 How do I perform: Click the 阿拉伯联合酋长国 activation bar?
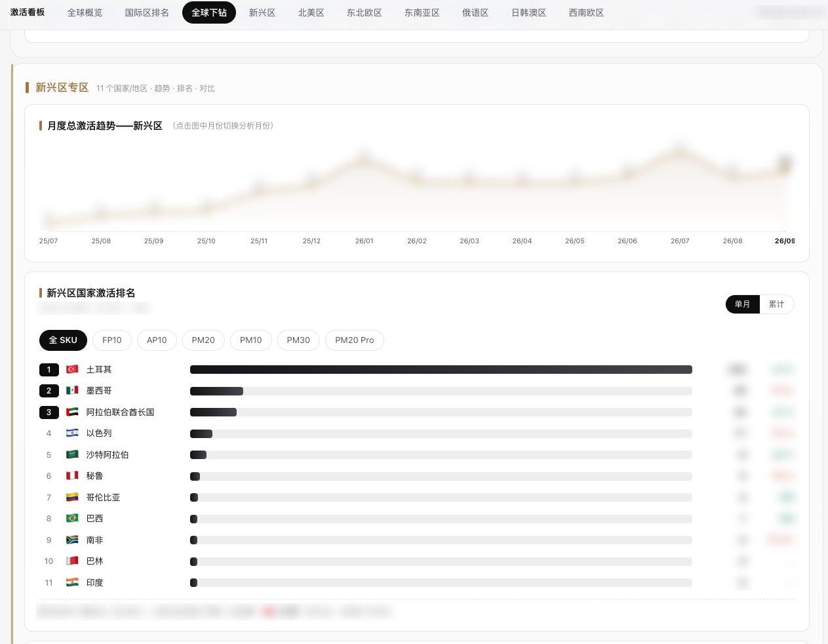pos(213,413)
